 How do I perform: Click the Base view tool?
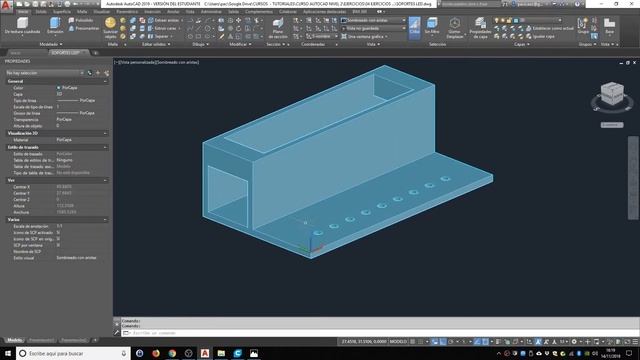point(609,25)
